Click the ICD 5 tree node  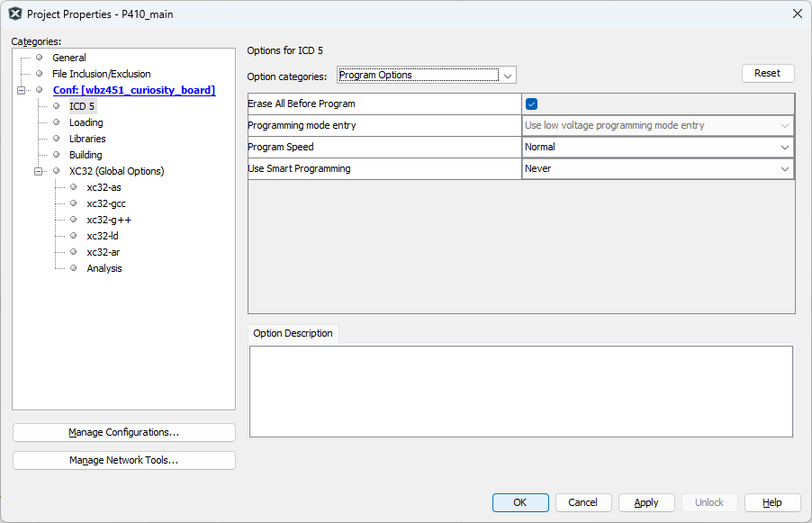pyautogui.click(x=81, y=106)
